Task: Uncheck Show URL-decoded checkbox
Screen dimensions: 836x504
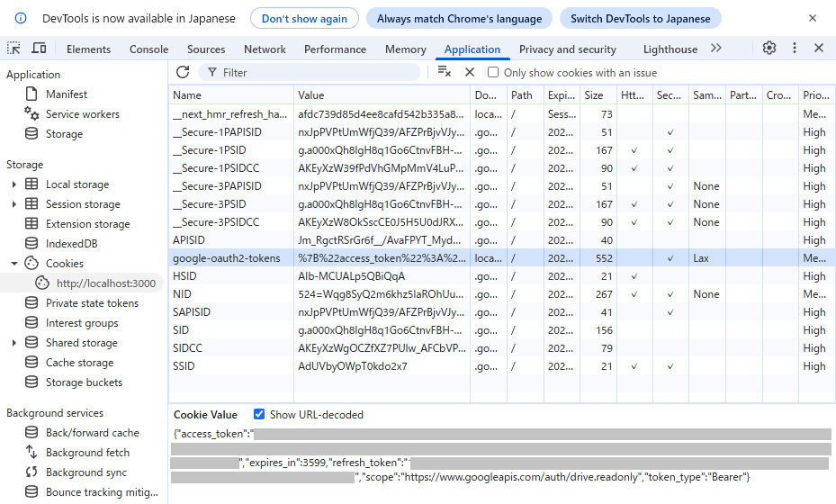Action: pyautogui.click(x=259, y=414)
